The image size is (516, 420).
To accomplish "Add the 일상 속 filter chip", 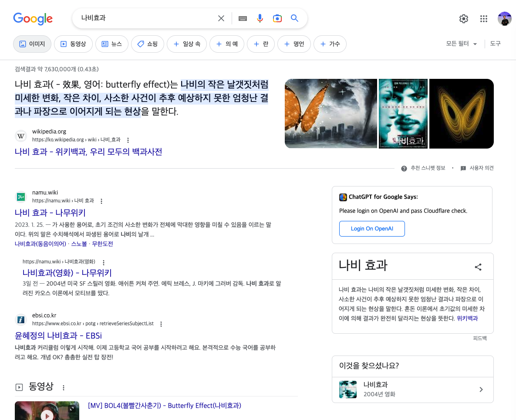I will [187, 44].
